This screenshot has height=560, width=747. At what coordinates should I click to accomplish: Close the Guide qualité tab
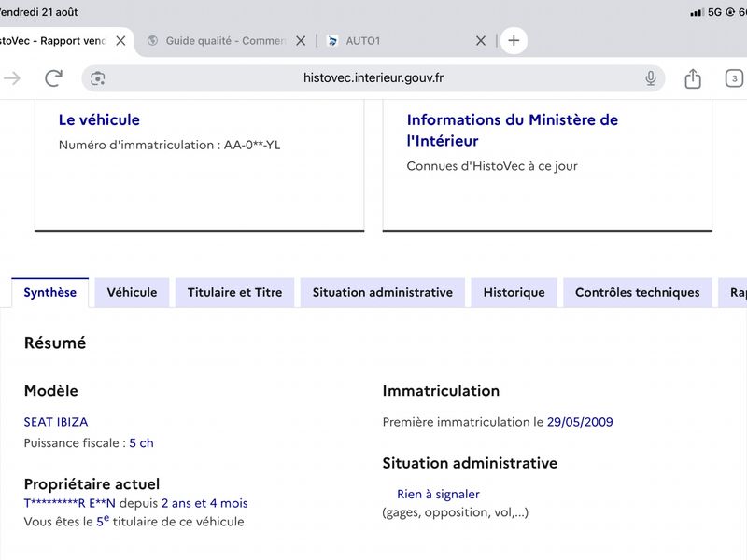pyautogui.click(x=301, y=41)
